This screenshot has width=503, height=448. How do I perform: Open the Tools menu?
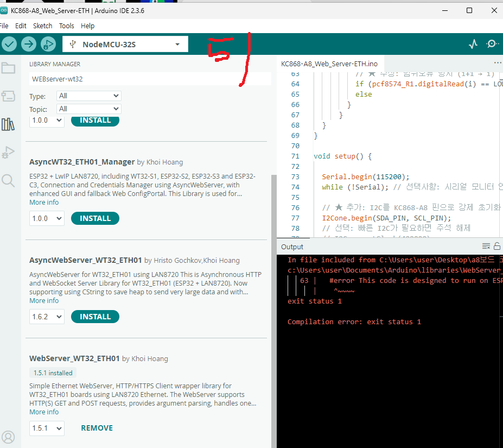(67, 26)
